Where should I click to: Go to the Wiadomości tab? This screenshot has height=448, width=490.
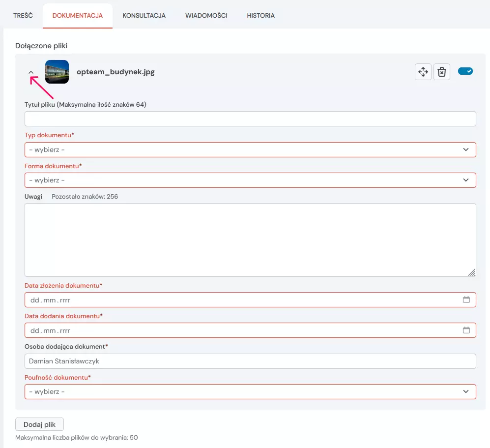(206, 16)
